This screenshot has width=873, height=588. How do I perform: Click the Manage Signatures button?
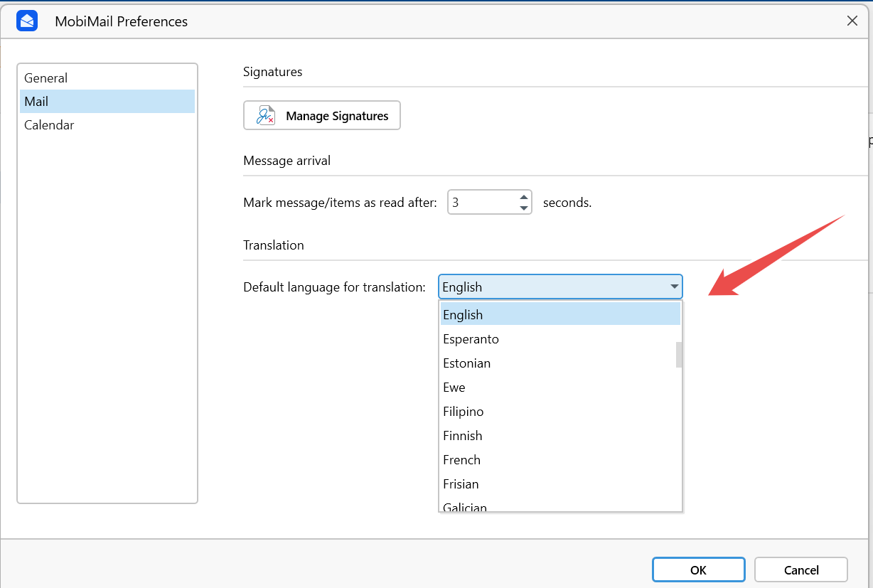[322, 115]
